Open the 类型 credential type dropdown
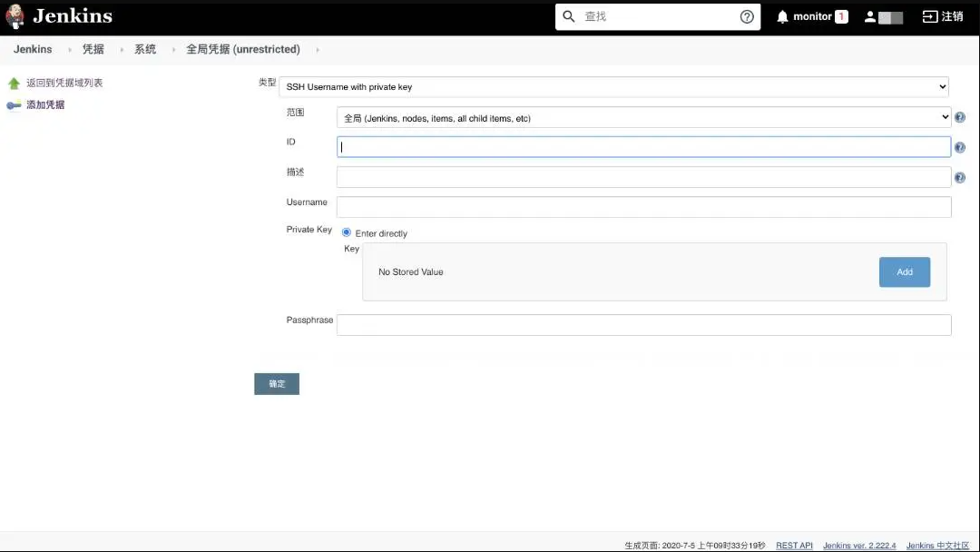 pos(613,87)
